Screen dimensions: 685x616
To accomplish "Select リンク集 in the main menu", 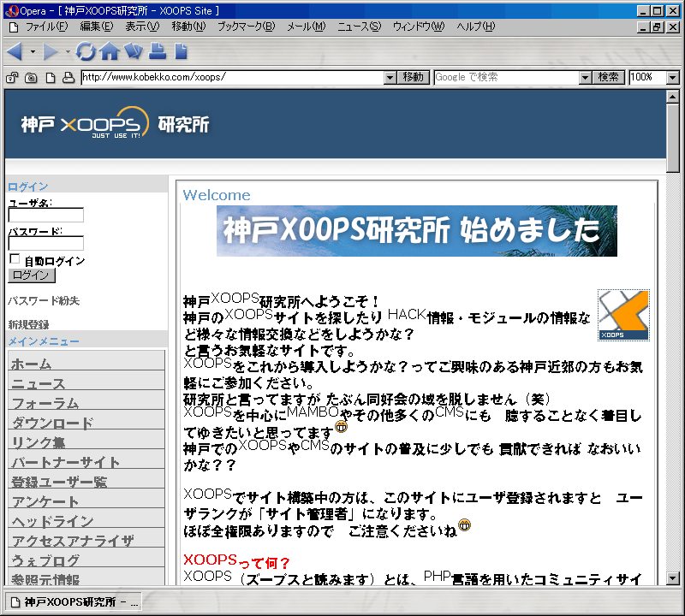I will coord(86,441).
